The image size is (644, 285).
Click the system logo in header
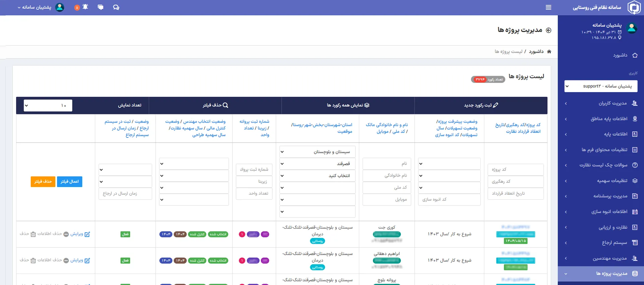(634, 7)
